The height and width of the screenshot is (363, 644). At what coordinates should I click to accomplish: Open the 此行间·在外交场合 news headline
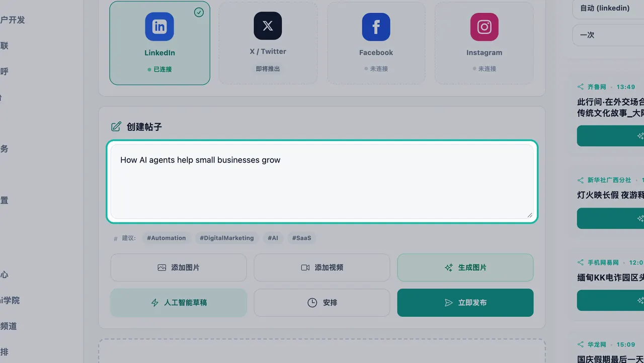[610, 108]
